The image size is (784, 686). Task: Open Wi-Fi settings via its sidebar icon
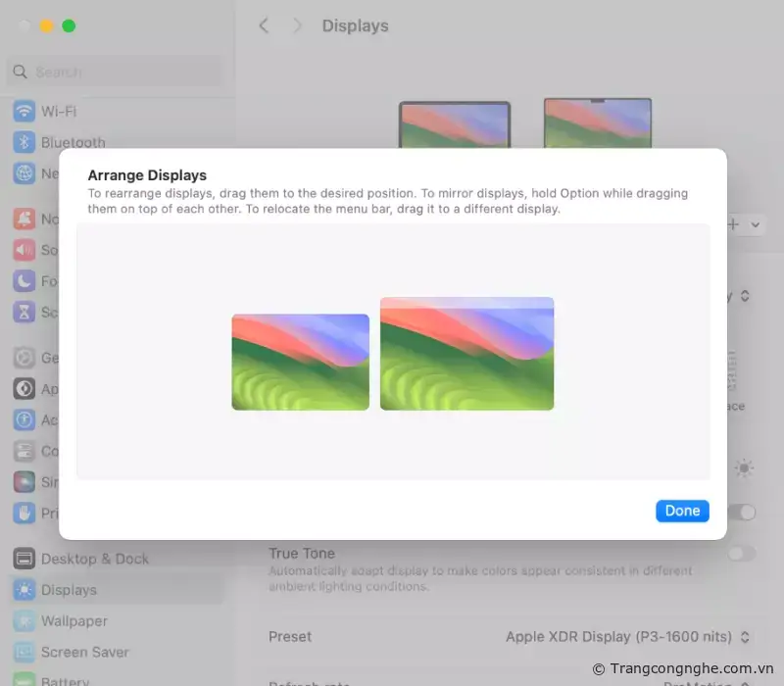24,112
